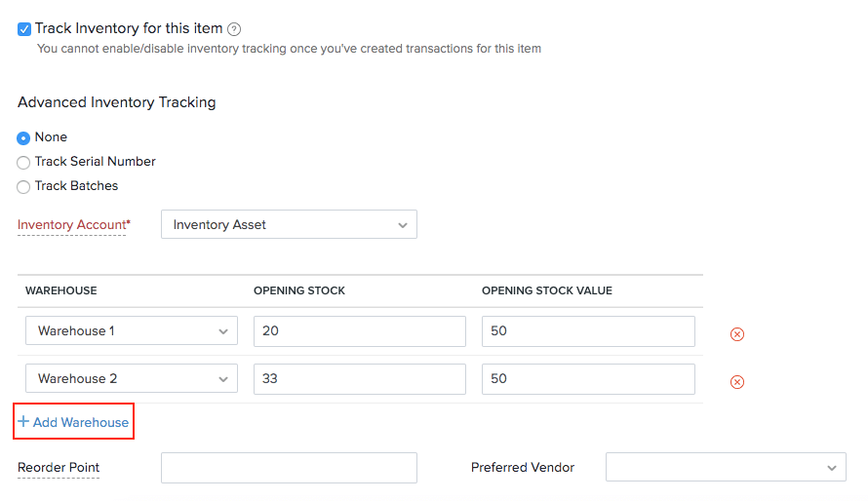Uncheck Track Inventory for this item
The image size is (868, 501).
24,29
